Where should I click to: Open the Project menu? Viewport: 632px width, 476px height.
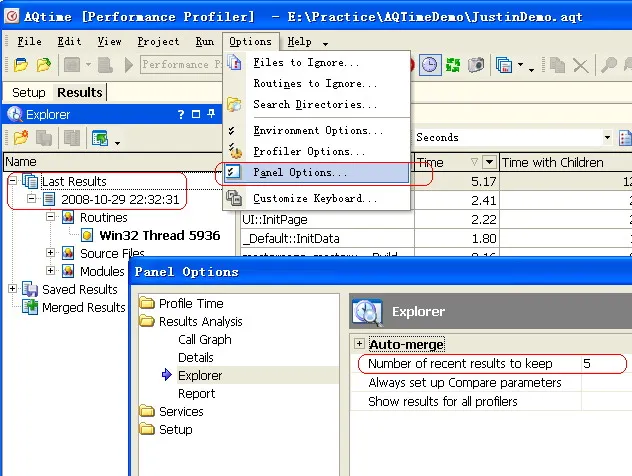(x=158, y=42)
